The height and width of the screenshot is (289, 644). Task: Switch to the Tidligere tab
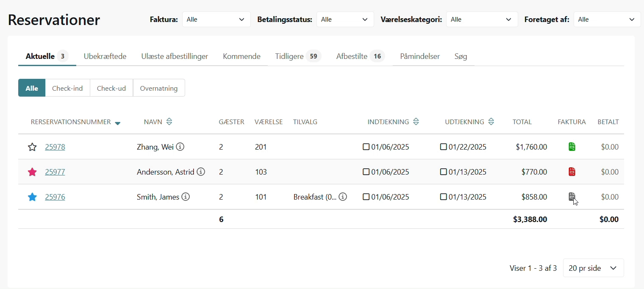point(289,56)
